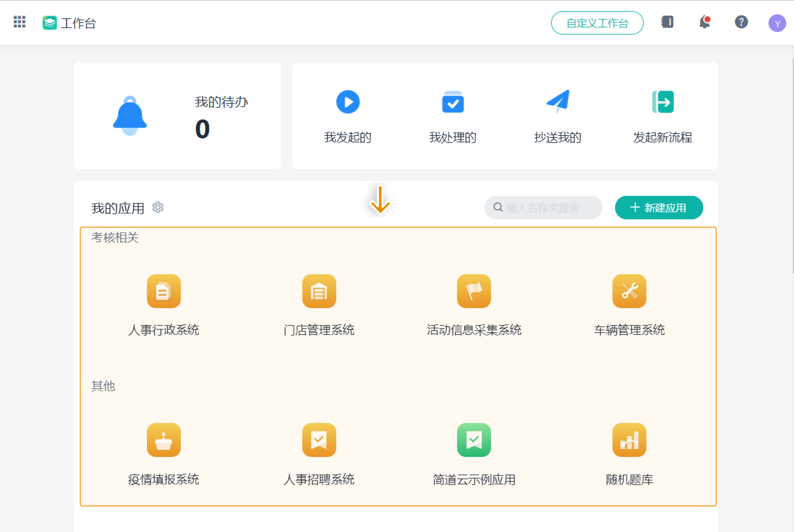Launch 人事行政系统 app

(164, 291)
